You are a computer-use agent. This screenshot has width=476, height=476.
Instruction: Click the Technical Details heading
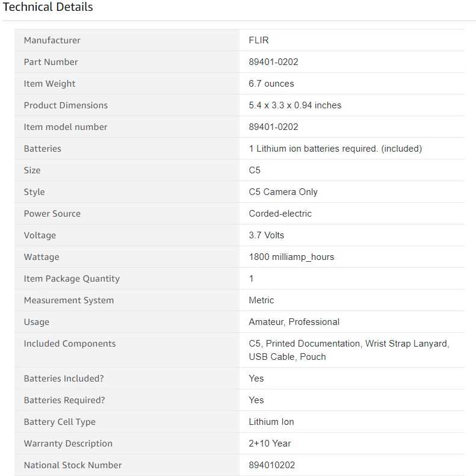point(48,7)
